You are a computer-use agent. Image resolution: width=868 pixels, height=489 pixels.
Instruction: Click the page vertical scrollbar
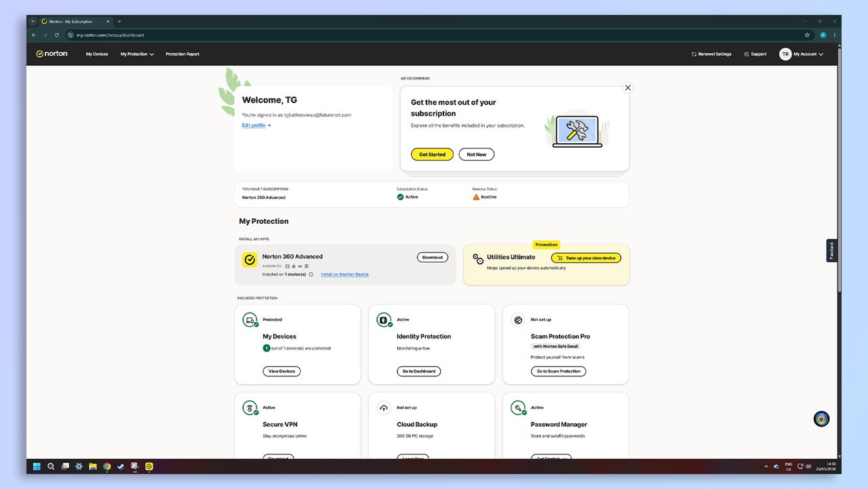coord(840,170)
